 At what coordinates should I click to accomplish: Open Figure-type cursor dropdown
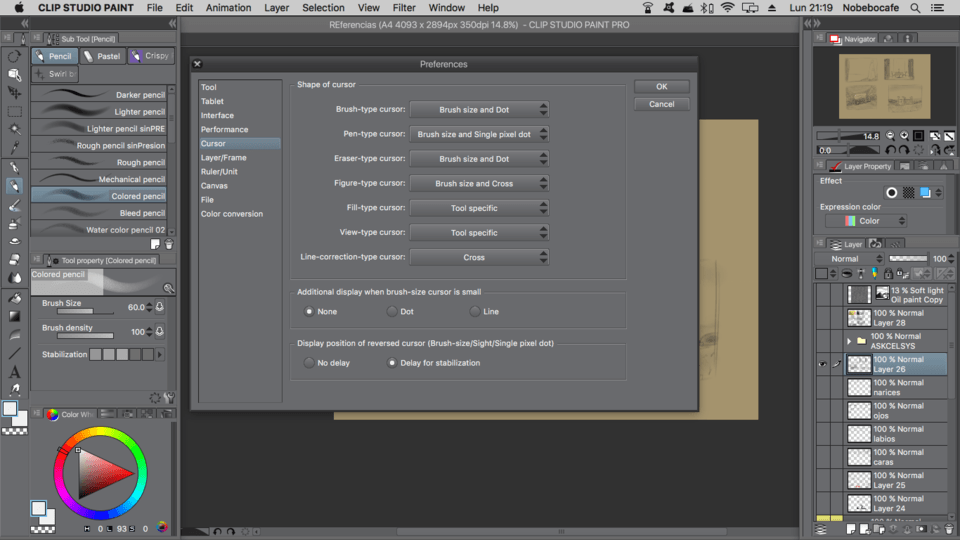479,184
